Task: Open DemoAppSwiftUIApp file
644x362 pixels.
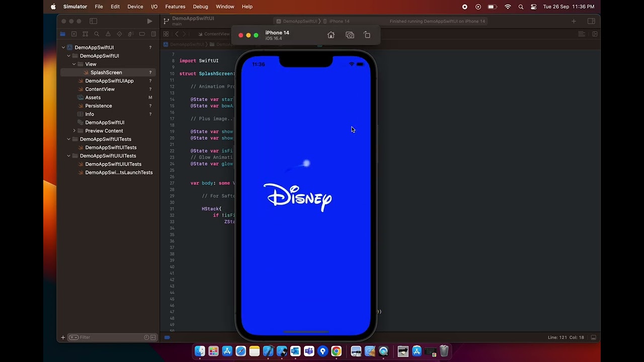Action: [x=109, y=81]
